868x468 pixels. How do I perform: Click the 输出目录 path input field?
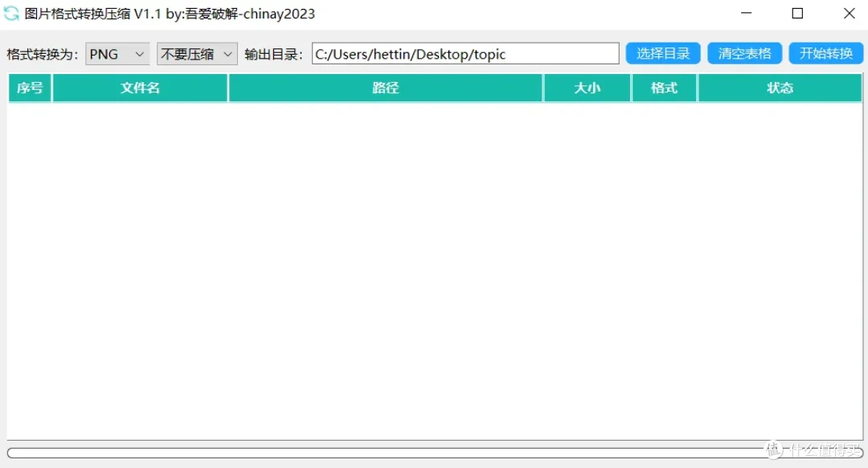[465, 54]
